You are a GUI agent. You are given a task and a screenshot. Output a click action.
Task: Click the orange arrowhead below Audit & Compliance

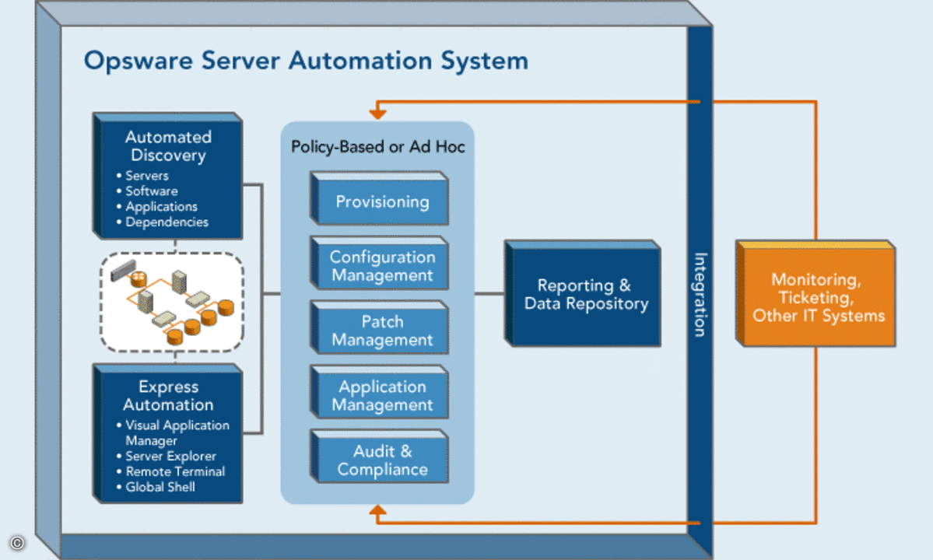tap(378, 511)
